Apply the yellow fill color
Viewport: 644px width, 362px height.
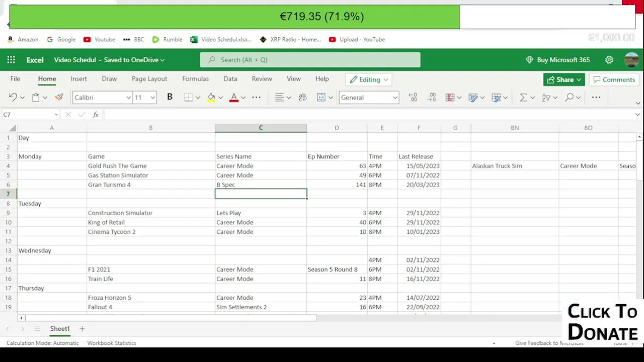point(211,98)
